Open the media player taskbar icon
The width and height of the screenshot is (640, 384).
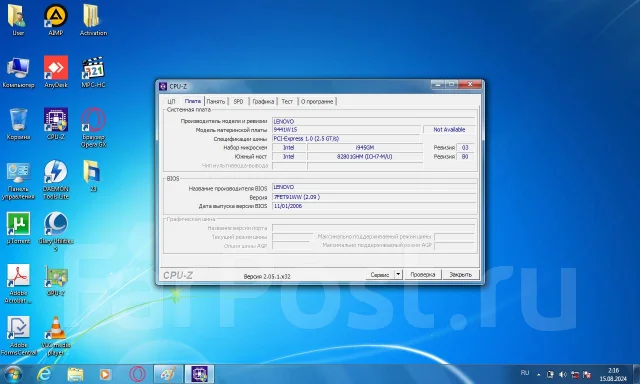click(x=105, y=374)
